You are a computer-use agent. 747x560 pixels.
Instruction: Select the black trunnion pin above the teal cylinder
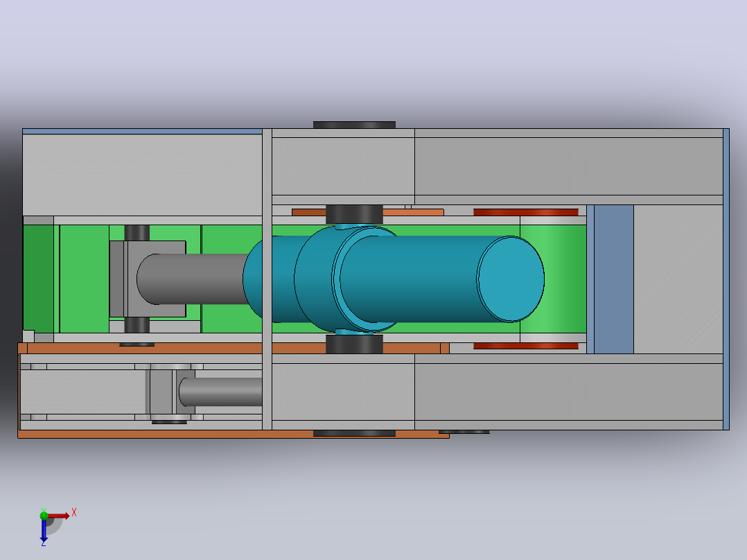354,214
